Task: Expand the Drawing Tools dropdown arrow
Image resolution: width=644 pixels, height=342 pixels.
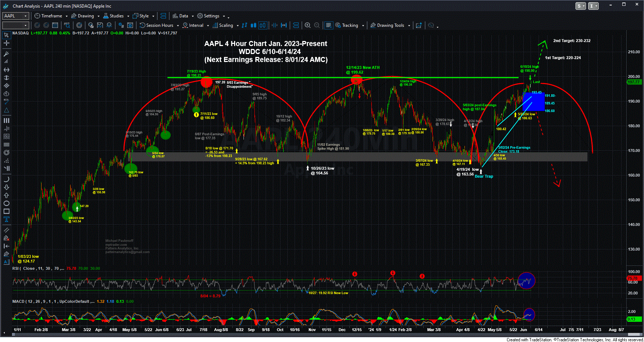Action: pyautogui.click(x=409, y=25)
